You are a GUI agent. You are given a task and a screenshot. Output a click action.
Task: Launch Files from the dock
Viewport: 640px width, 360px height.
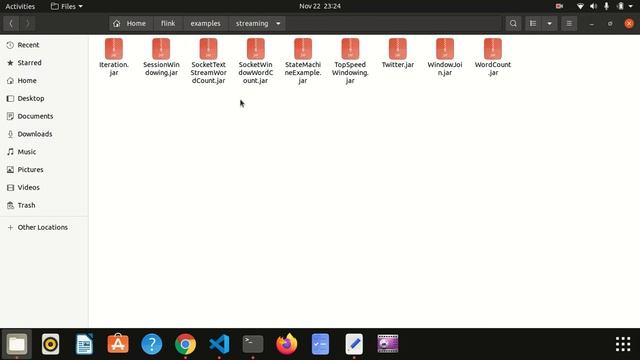pos(17,344)
